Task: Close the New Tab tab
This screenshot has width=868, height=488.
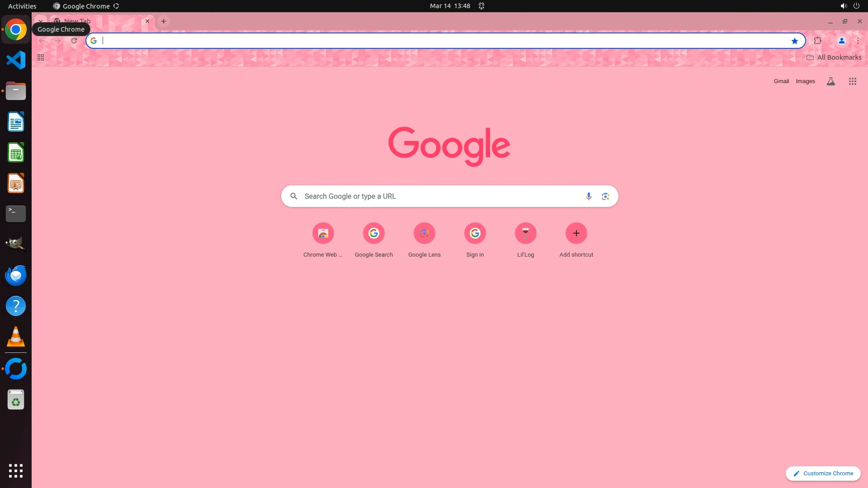Action: (x=147, y=21)
